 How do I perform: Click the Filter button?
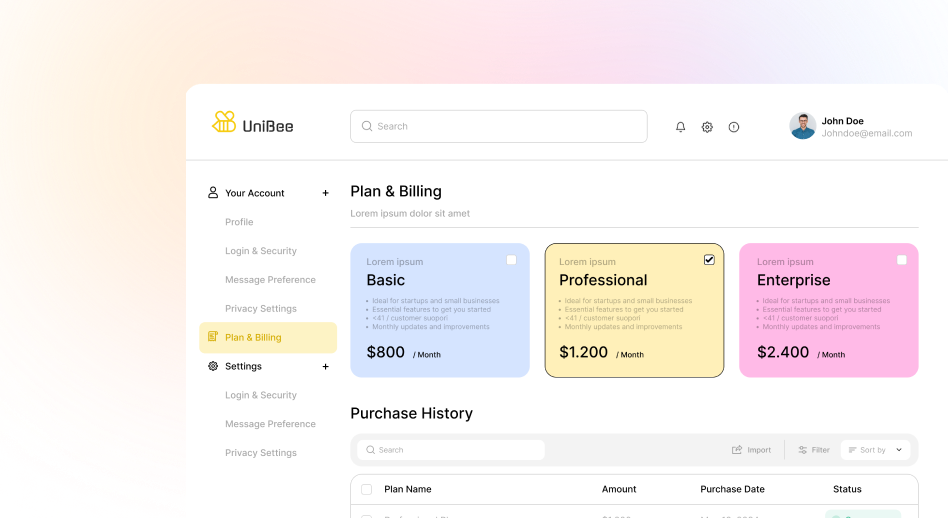click(x=814, y=450)
